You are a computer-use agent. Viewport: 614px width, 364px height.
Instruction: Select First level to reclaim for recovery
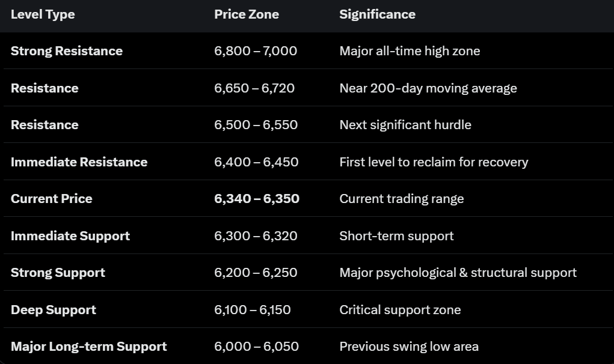pyautogui.click(x=434, y=162)
